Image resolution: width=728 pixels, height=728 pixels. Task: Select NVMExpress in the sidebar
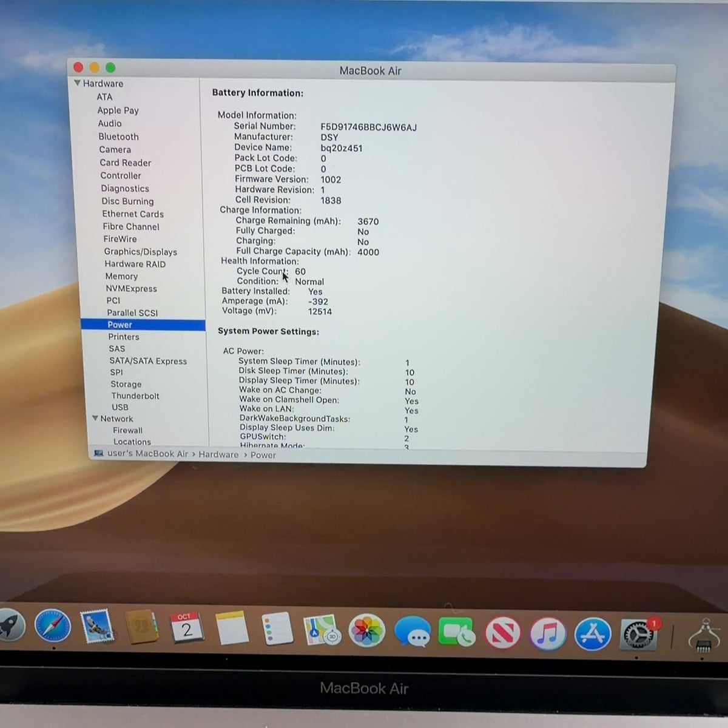coord(131,289)
